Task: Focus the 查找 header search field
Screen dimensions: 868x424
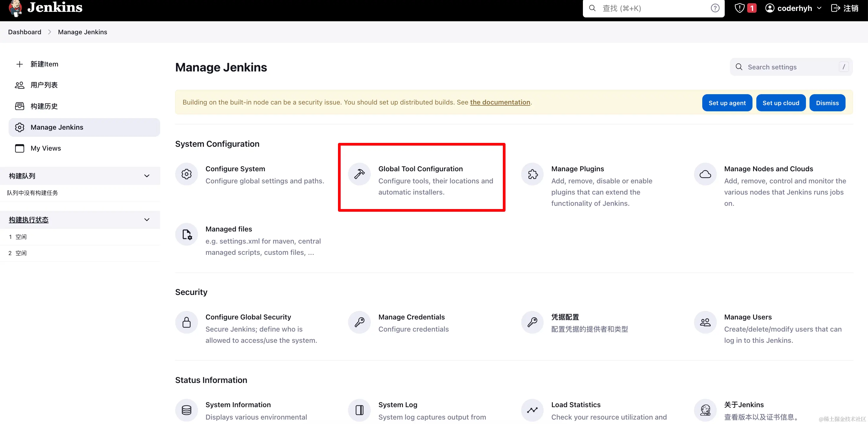Action: coord(653,8)
